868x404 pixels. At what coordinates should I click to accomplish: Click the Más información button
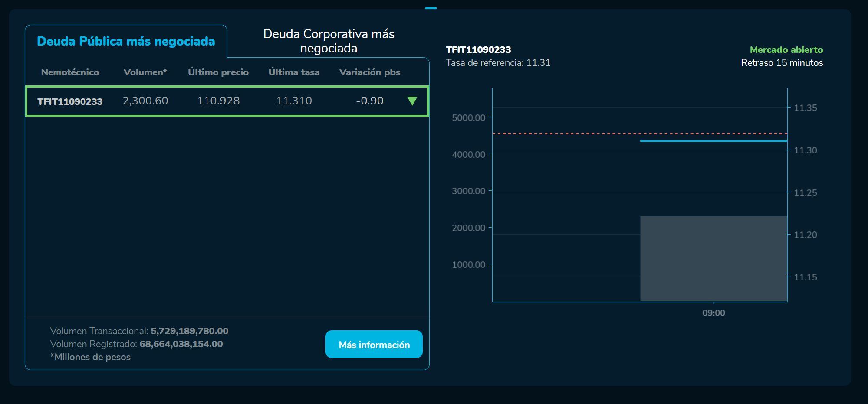374,344
